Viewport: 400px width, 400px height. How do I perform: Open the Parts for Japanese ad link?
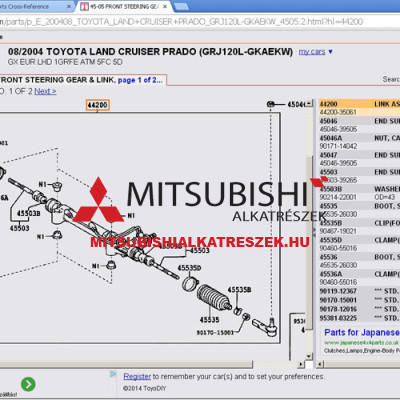tap(362, 333)
